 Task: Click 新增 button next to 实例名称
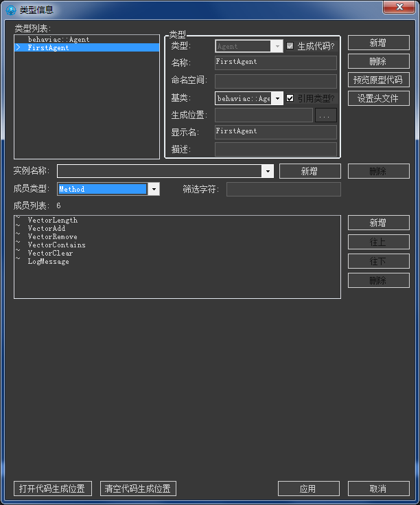pyautogui.click(x=310, y=171)
